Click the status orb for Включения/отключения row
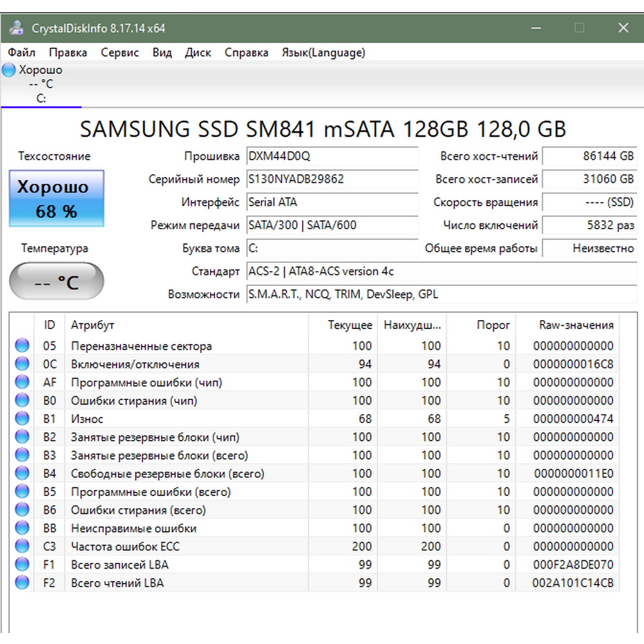Viewport: 644px width, 644px height. point(23,364)
